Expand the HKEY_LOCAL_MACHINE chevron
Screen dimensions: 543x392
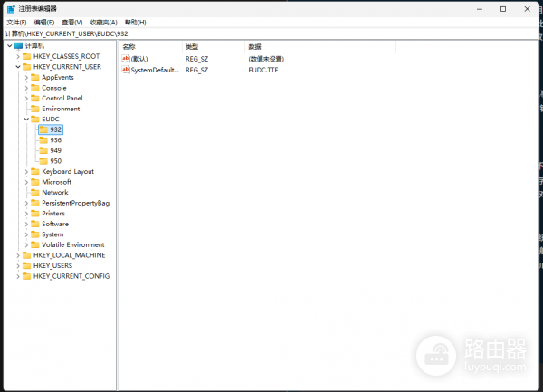[x=18, y=255]
